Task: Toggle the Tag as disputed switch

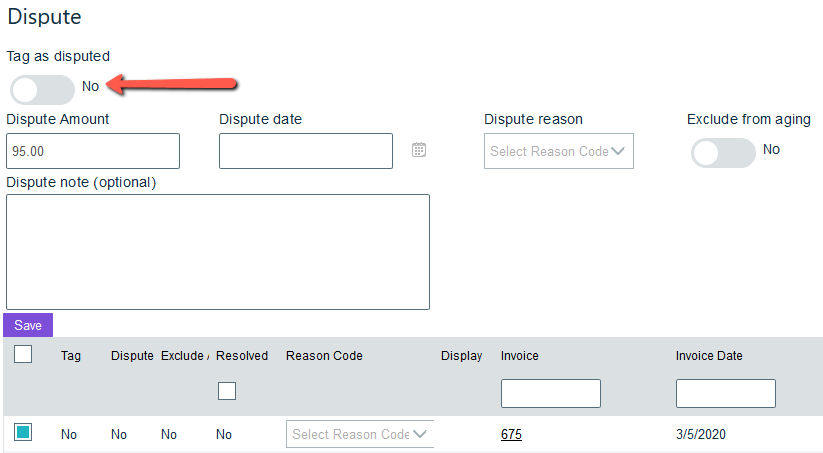Action: point(42,89)
